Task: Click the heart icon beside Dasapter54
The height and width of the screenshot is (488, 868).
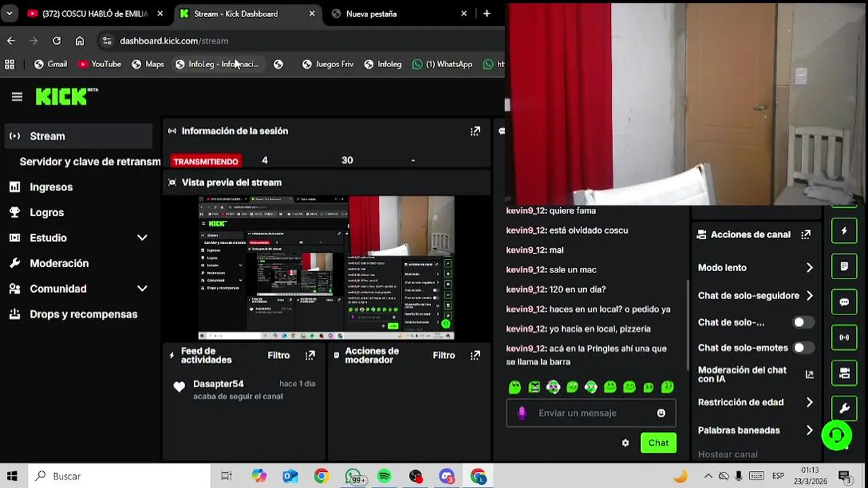Action: pyautogui.click(x=179, y=387)
